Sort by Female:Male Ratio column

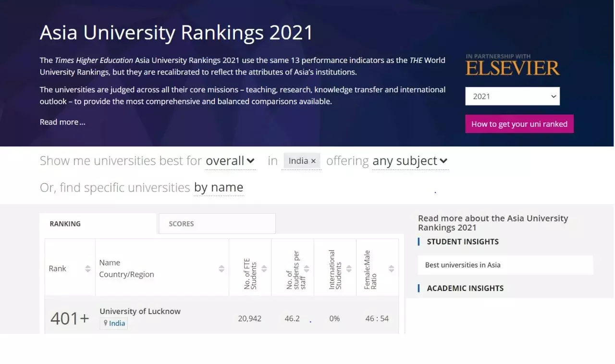click(391, 268)
